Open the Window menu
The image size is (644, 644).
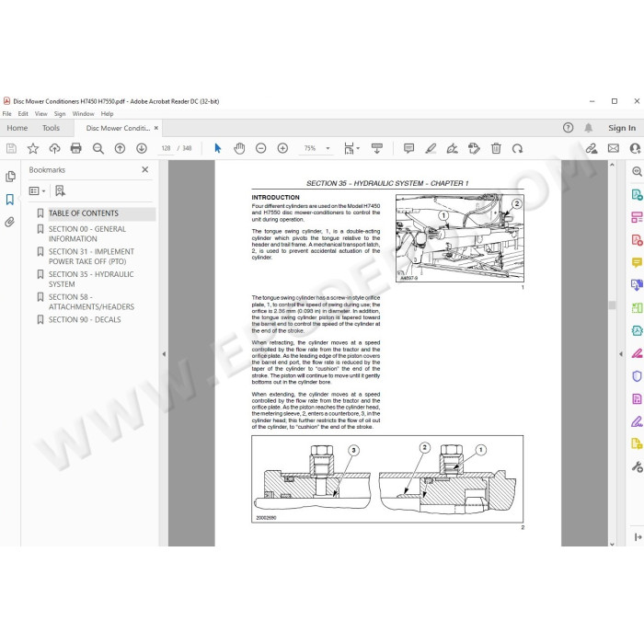tap(84, 114)
